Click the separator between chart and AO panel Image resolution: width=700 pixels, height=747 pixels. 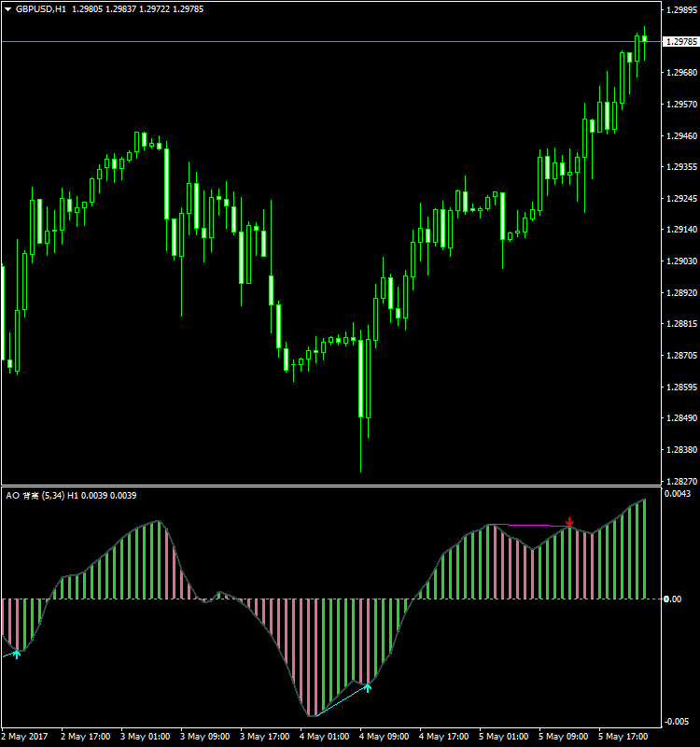tap(327, 486)
